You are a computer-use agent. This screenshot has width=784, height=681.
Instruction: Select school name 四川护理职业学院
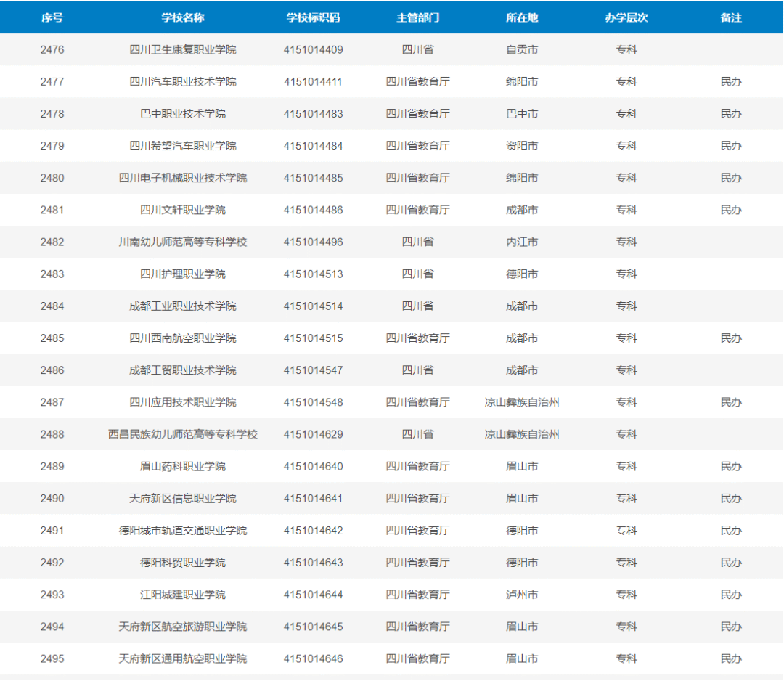click(x=182, y=274)
